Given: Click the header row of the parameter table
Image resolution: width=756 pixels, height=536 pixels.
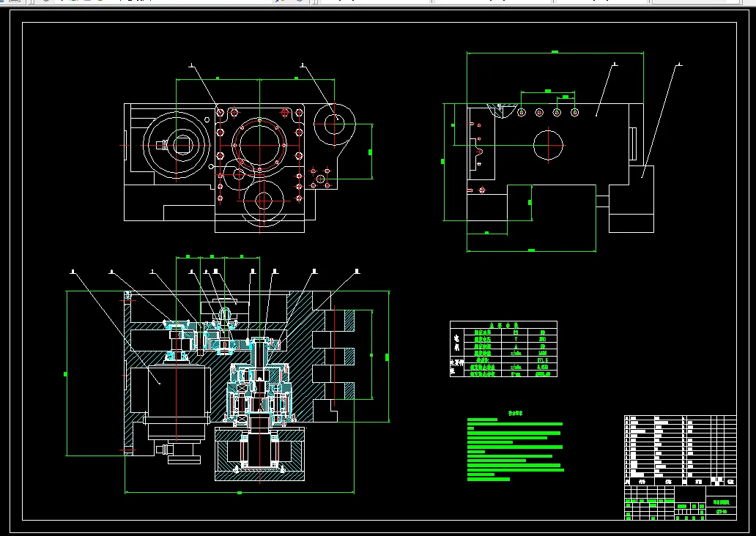Looking at the screenshot, I should (503, 325).
